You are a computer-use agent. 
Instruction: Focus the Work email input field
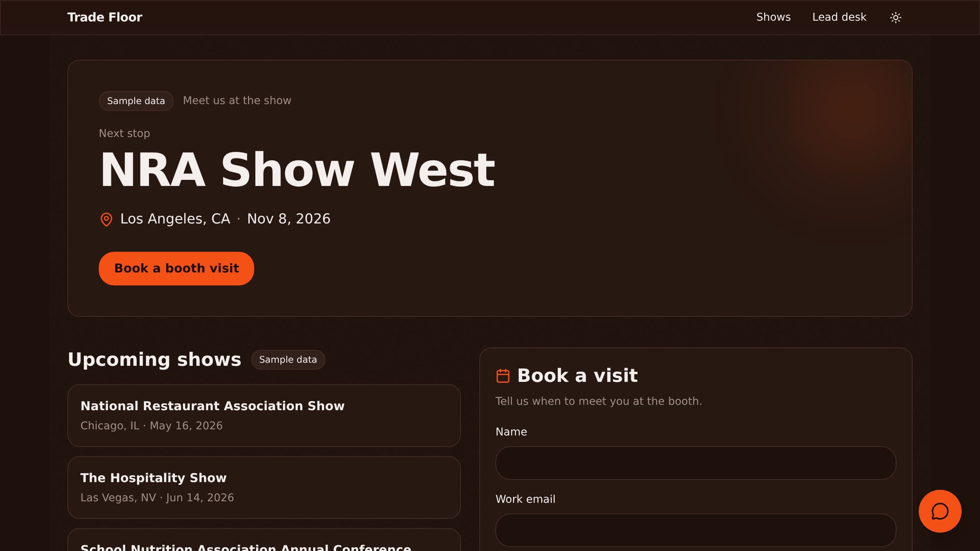coord(696,530)
